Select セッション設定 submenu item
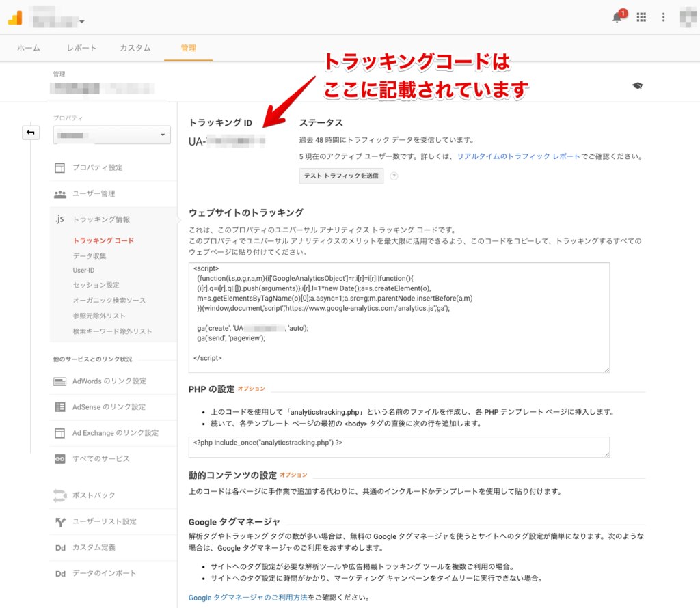 coord(96,285)
